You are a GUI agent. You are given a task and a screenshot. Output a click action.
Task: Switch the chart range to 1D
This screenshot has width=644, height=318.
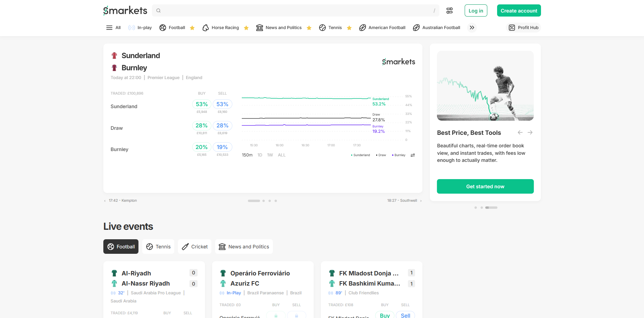pos(259,155)
